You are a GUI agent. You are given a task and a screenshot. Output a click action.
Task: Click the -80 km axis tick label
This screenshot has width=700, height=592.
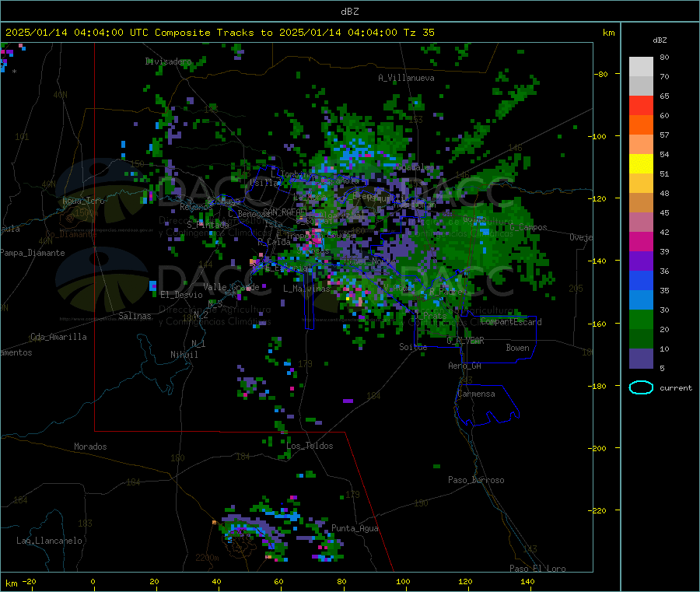[x=601, y=74]
